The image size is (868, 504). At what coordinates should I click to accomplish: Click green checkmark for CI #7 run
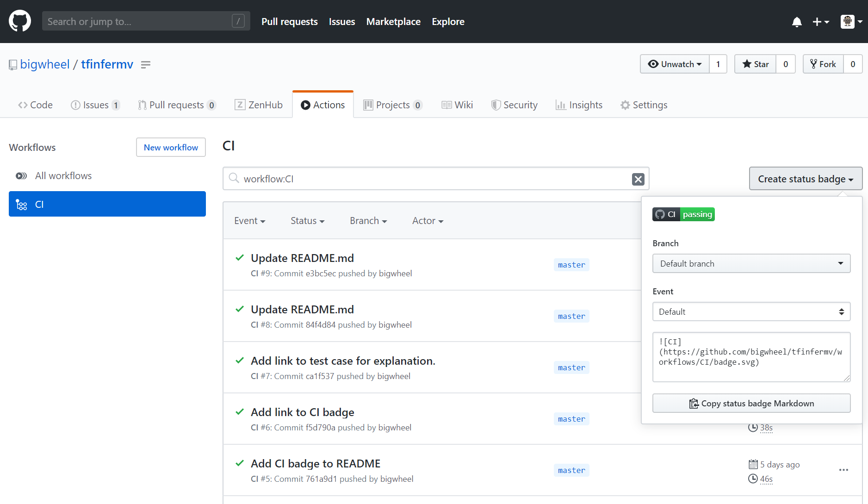pos(240,361)
